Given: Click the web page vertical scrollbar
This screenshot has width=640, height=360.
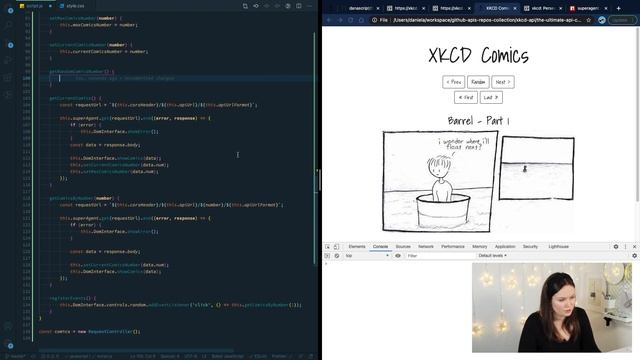Looking at the screenshot, I should tap(638, 114).
